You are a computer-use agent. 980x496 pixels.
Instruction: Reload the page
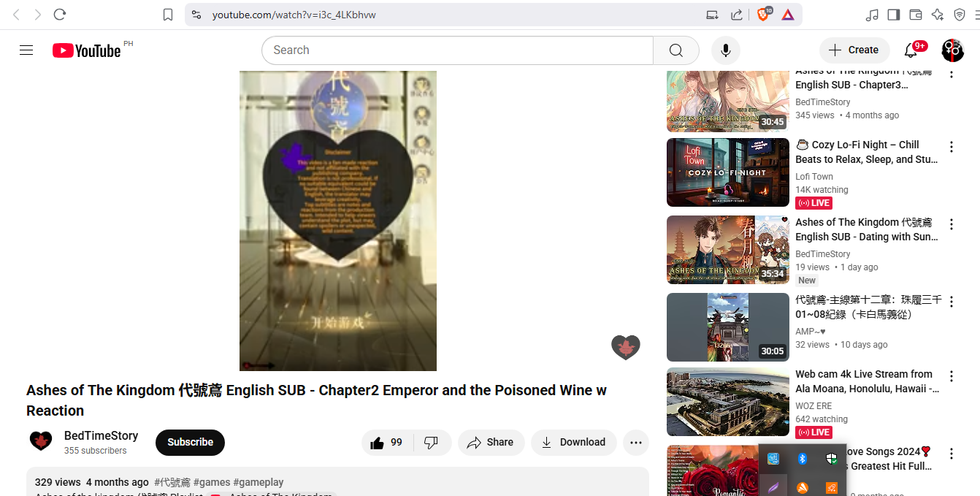click(60, 15)
